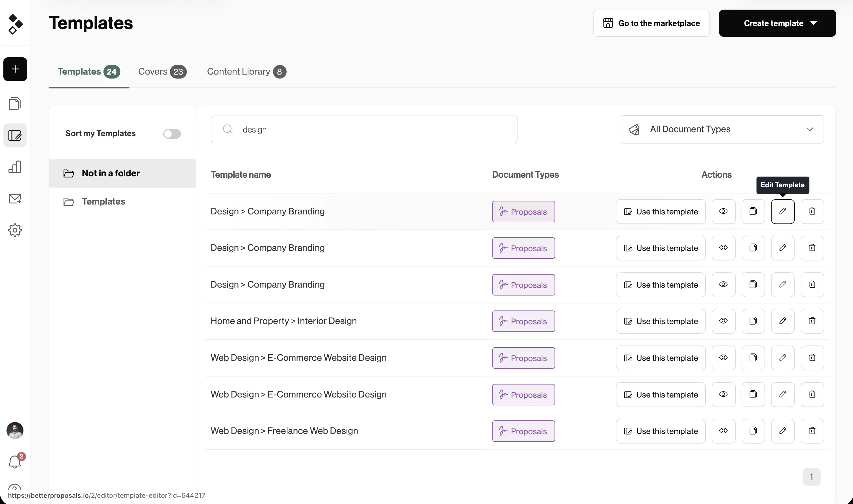This screenshot has height=504, width=853.
Task: Delete the Freelance Web Design template
Action: (x=812, y=431)
